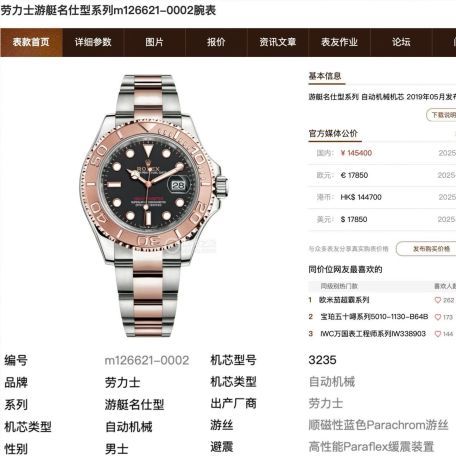Click the 游艇名仕型 series link
The width and height of the screenshot is (456, 456).
(134, 405)
